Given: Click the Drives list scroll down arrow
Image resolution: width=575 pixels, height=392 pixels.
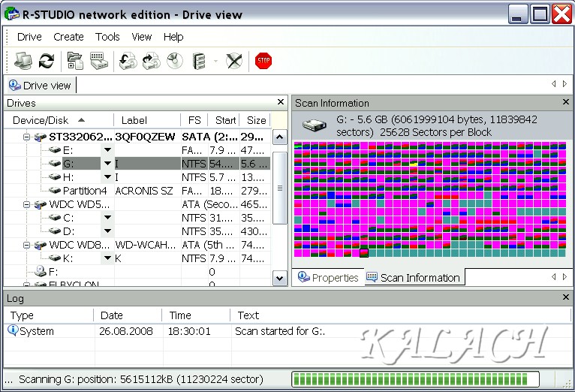Looking at the screenshot, I should click(x=280, y=278).
